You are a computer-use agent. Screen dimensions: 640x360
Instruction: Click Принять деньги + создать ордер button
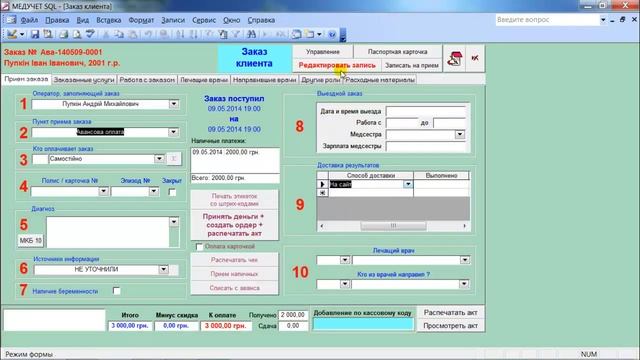234,225
